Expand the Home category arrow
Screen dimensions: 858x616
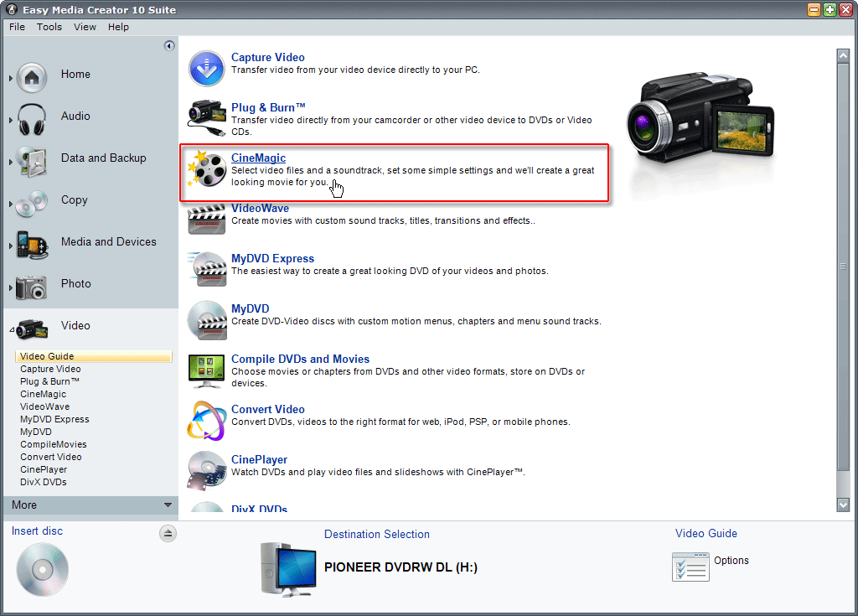(x=10, y=78)
